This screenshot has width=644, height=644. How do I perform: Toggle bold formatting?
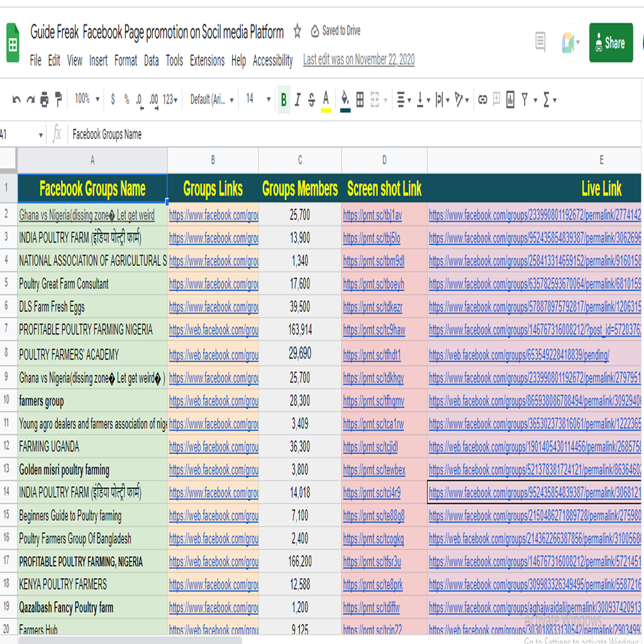click(x=284, y=99)
